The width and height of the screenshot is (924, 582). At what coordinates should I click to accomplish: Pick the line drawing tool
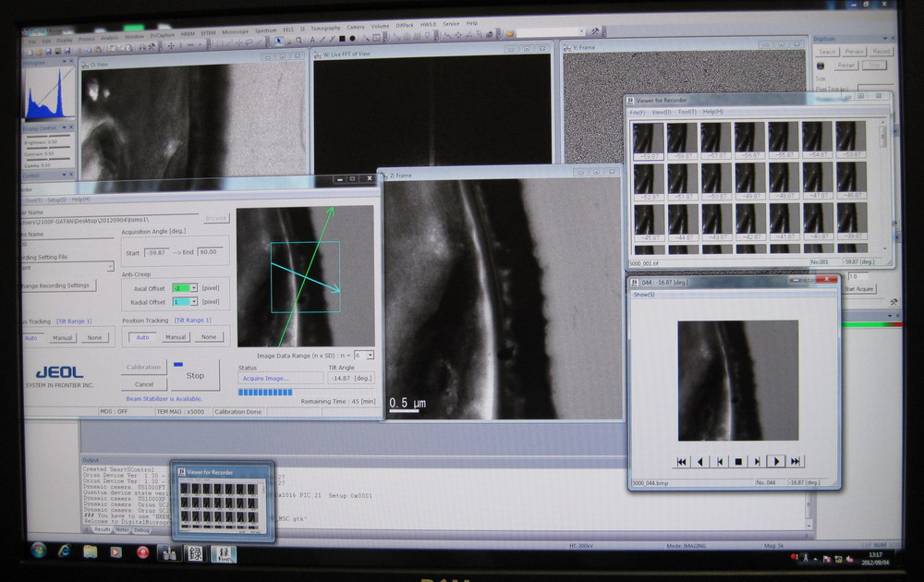tap(322, 40)
